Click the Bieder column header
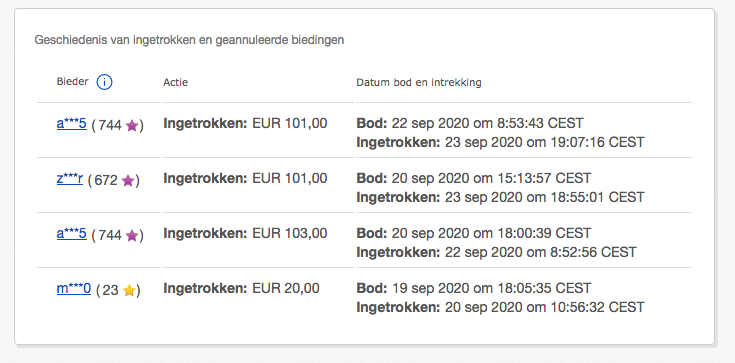Screen dimensions: 735x363 [72, 82]
